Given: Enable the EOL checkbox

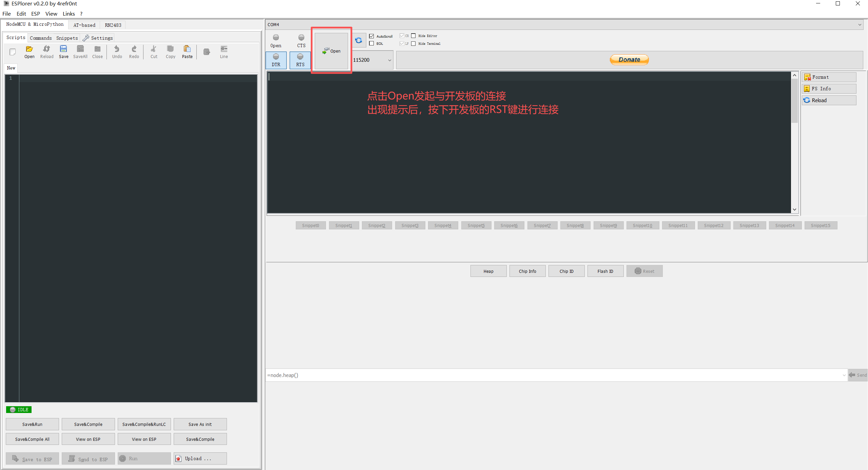Looking at the screenshot, I should [372, 43].
